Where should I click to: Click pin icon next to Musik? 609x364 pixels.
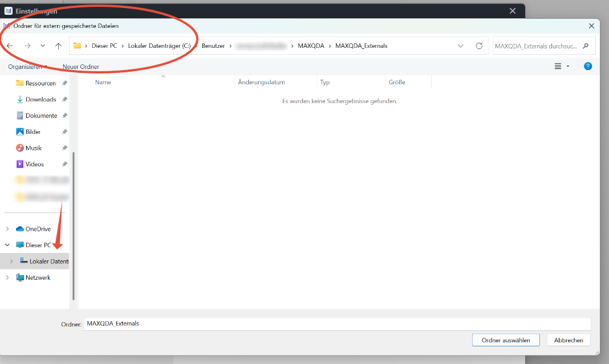click(65, 148)
